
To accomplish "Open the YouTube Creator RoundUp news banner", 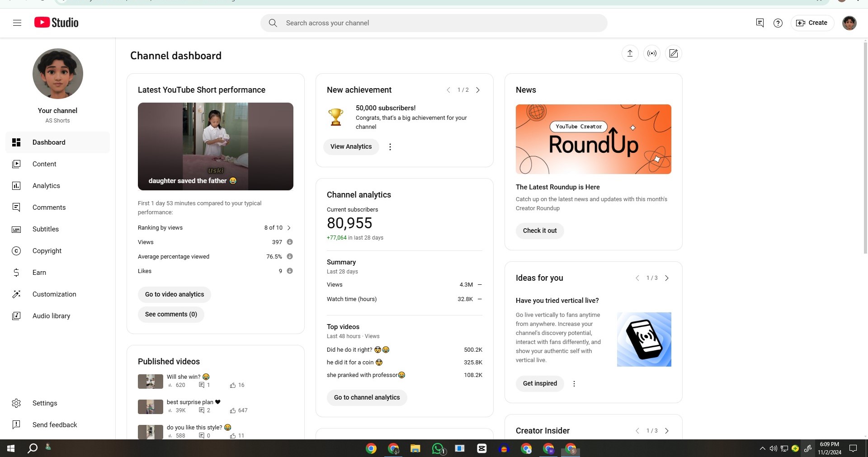I will click(x=593, y=139).
